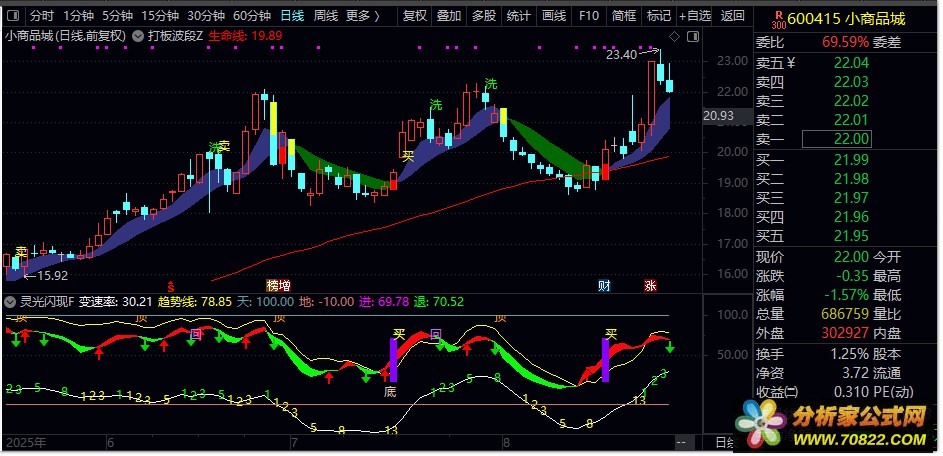Image resolution: width=943 pixels, height=456 pixels.
Task: Click the 23.40 high price label
Action: pyautogui.click(x=621, y=55)
